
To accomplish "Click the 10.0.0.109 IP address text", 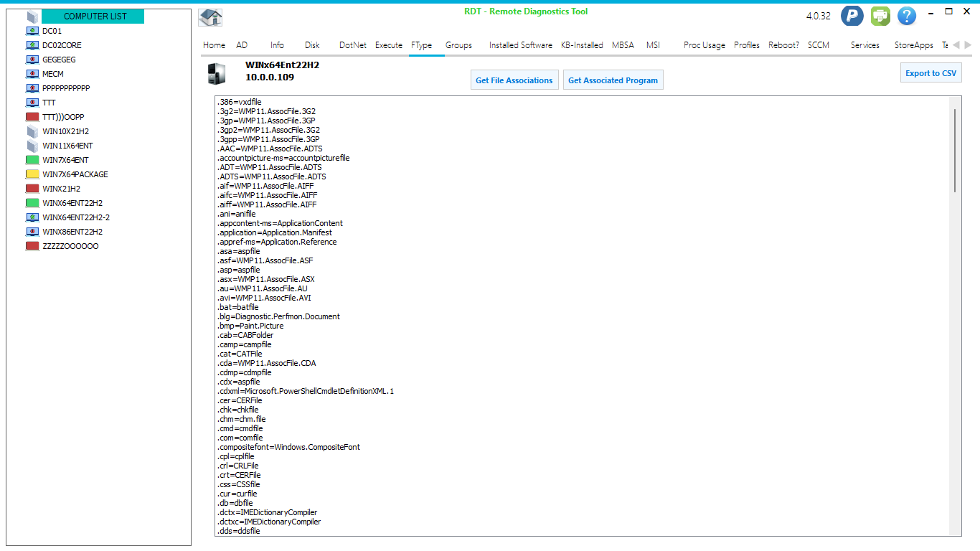I will pos(270,77).
